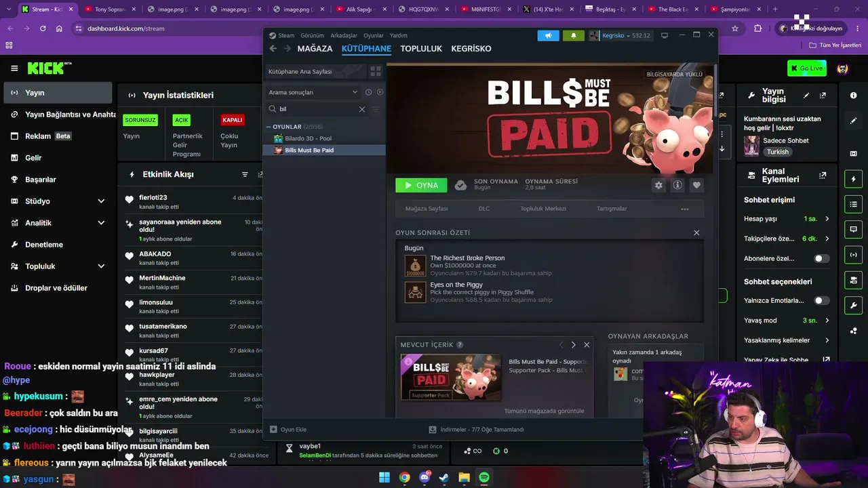Screen dimensions: 868x488
Task: Open Steam notifications bell button
Action: 573,35
